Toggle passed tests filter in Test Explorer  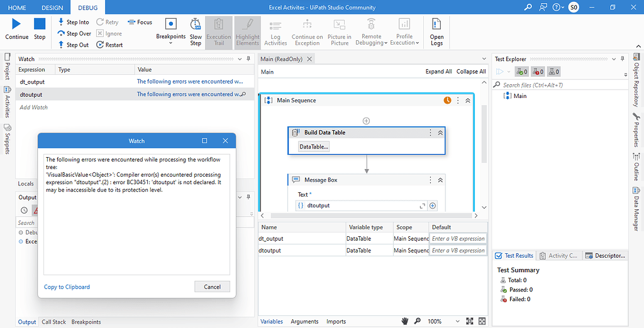521,72
